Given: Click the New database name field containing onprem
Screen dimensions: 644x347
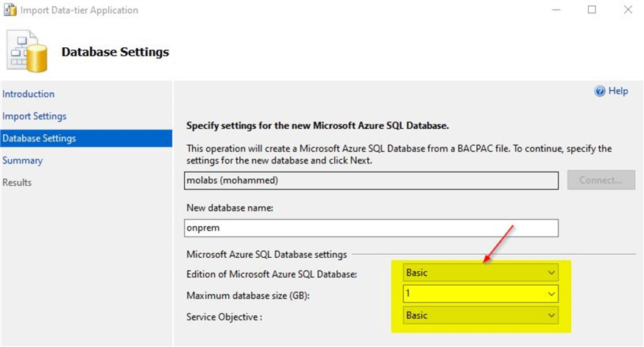Looking at the screenshot, I should (x=372, y=228).
